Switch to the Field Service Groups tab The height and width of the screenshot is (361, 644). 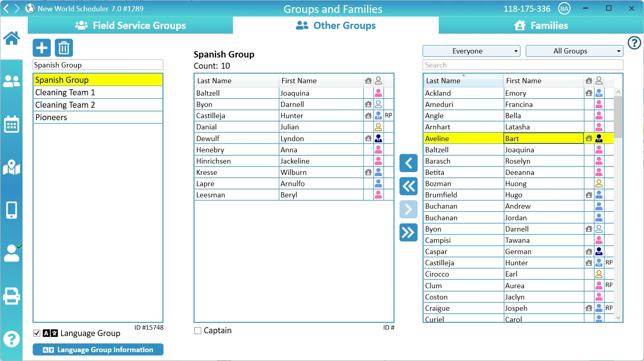130,25
